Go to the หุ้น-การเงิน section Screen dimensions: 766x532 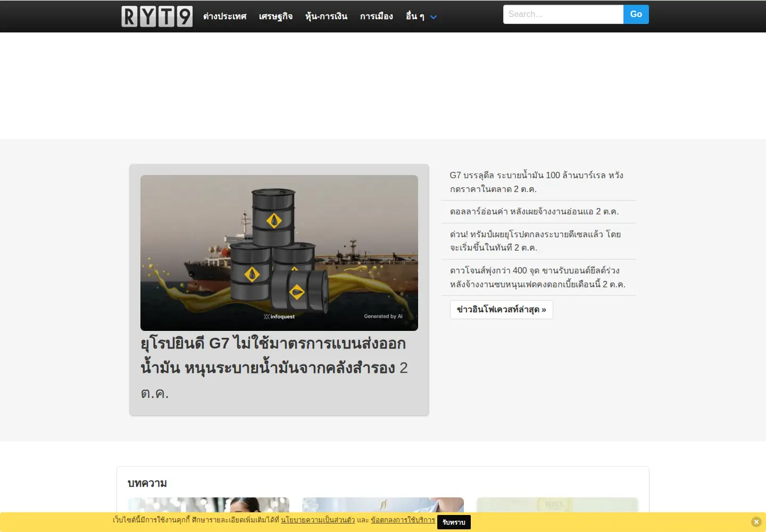pyautogui.click(x=326, y=16)
